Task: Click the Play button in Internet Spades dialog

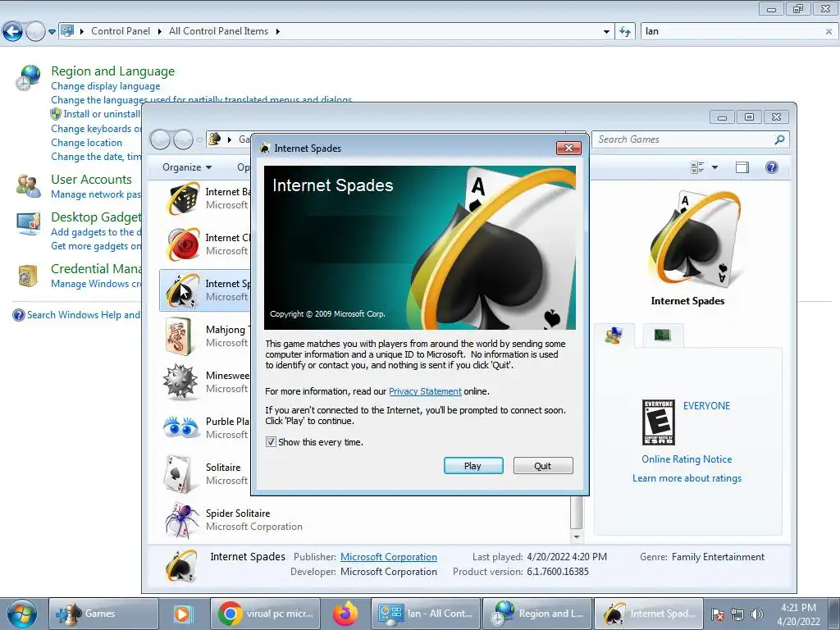Action: click(x=473, y=466)
